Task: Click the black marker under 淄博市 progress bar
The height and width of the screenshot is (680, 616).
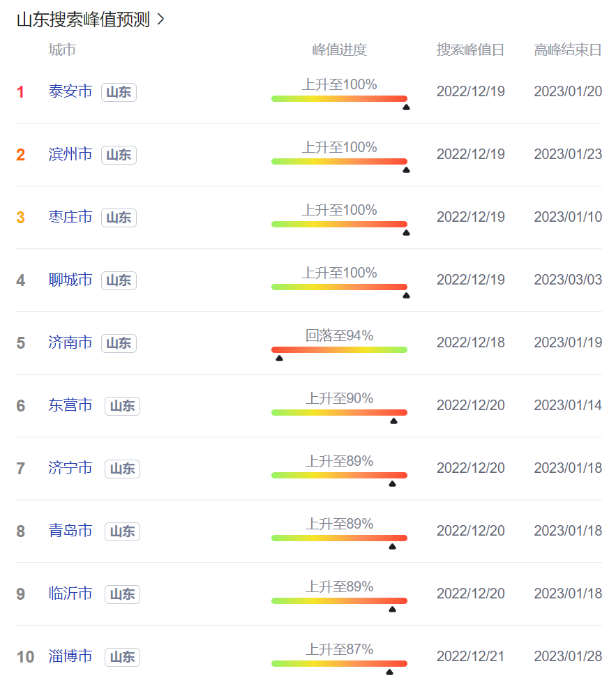Action: [x=389, y=672]
